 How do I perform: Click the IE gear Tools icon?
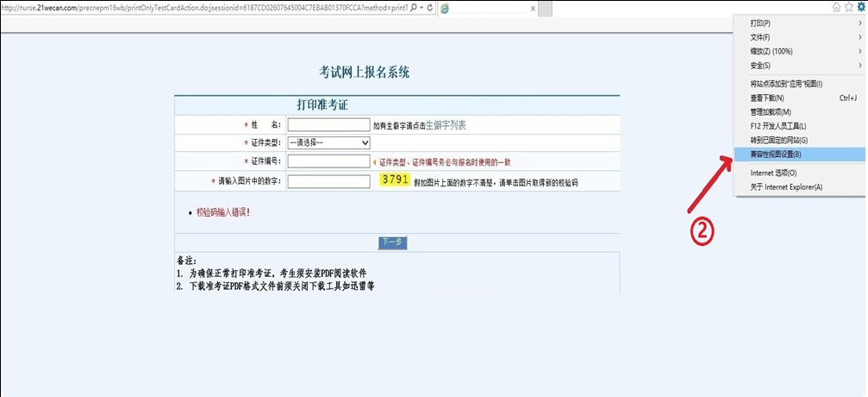pos(860,8)
